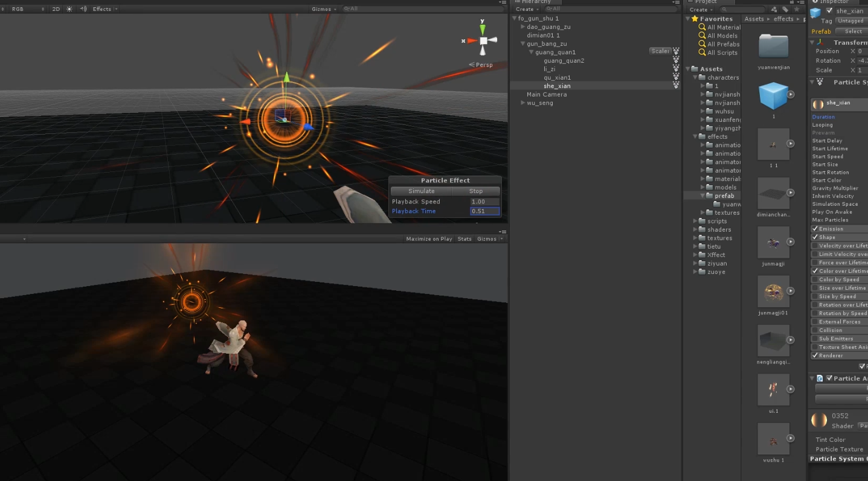
Task: Click the 0352 material preview sphere
Action: pos(819,420)
